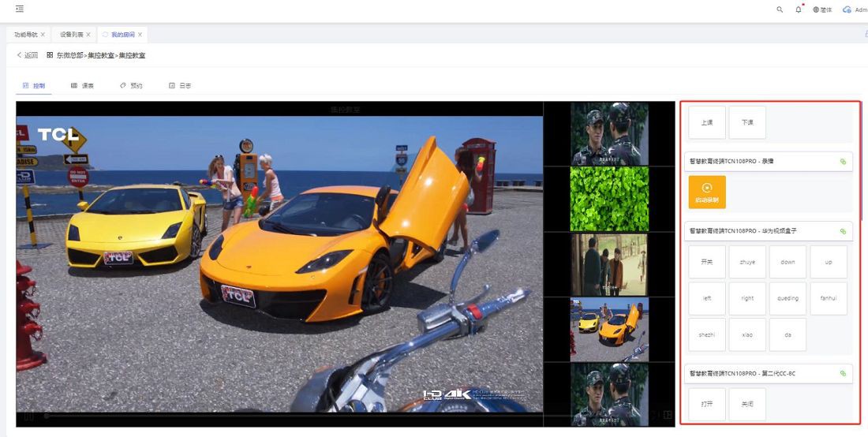Close the 功能导航 tab

click(x=43, y=35)
